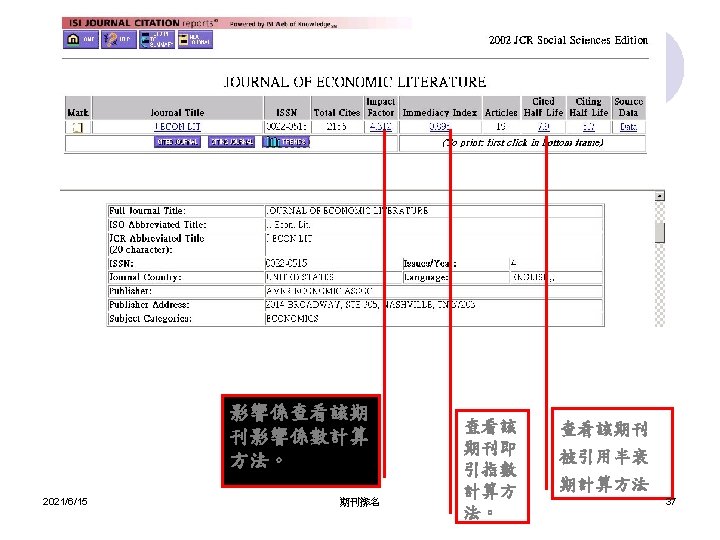Screen dimensions: 720x540
Task: Click the 'JOURNAL OF ECONOMIC LITERATURE' page heading
Action: tap(355, 82)
